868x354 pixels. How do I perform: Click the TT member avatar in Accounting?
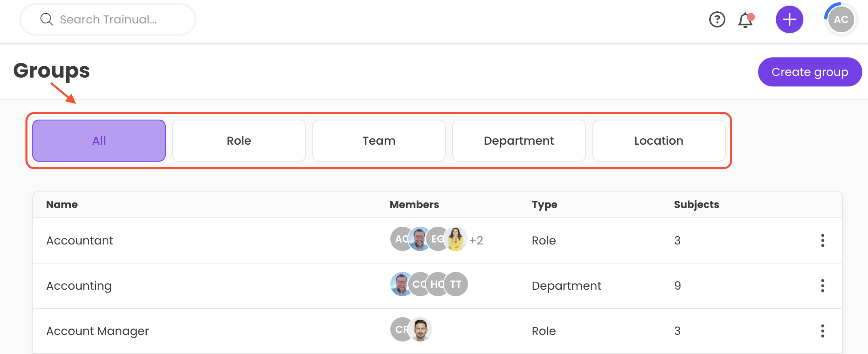[457, 284]
